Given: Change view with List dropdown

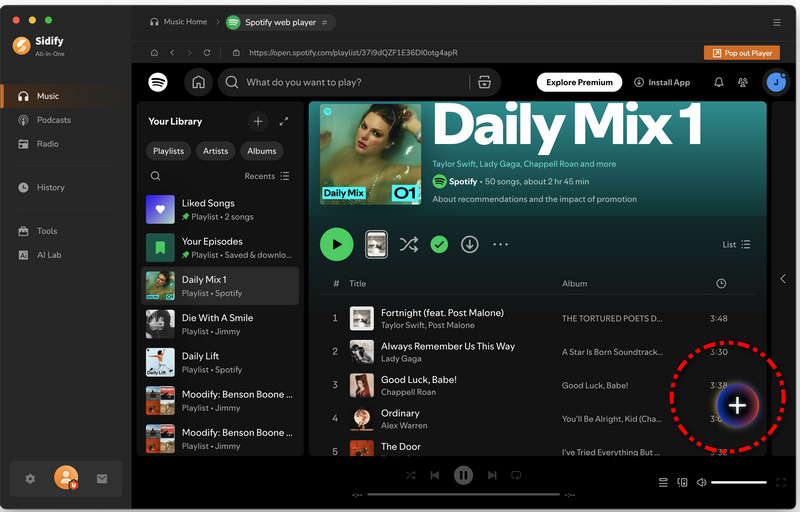Looking at the screenshot, I should [736, 244].
